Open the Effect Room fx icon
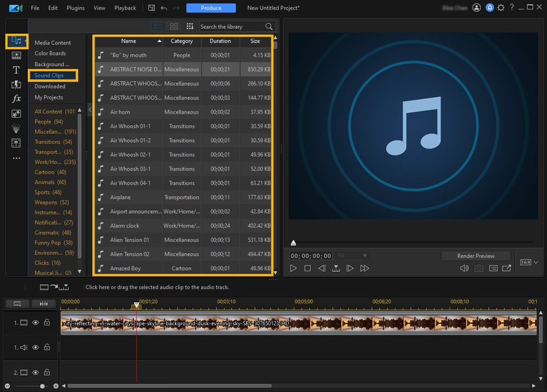 [16, 99]
